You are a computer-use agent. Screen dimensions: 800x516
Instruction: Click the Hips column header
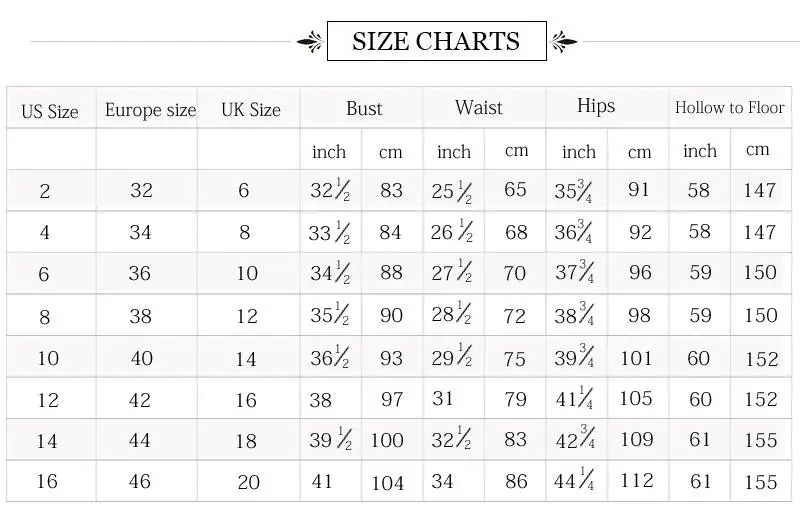coord(596,106)
